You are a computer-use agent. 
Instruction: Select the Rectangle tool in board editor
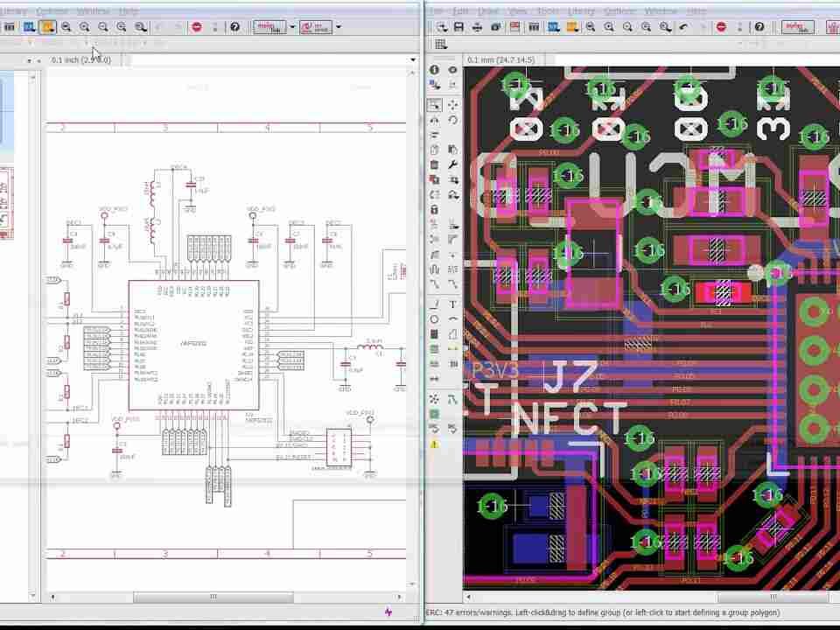pos(435,334)
